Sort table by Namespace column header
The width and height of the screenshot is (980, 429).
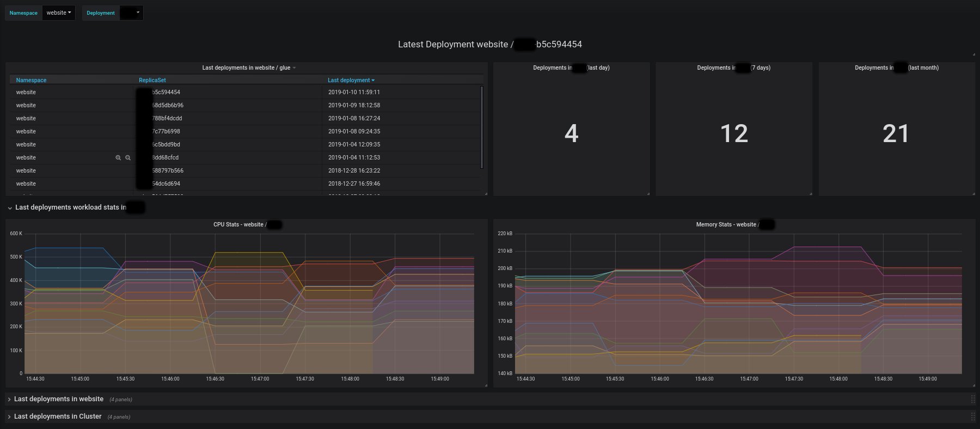[31, 81]
